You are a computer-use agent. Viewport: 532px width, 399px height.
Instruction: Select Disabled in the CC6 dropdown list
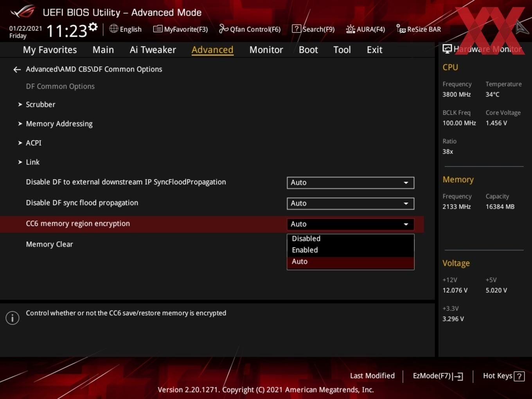point(350,239)
